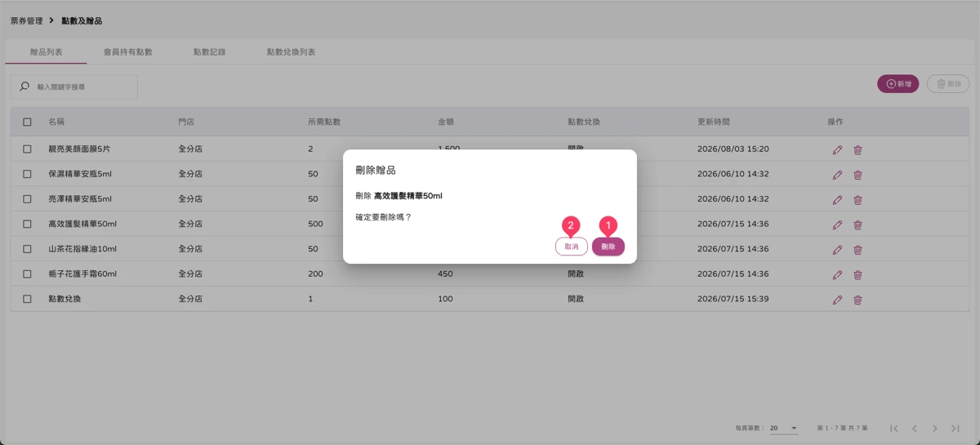The width and height of the screenshot is (980, 445).
Task: Check the 保濕精華安瓶5ml row checkbox
Action: 27,174
